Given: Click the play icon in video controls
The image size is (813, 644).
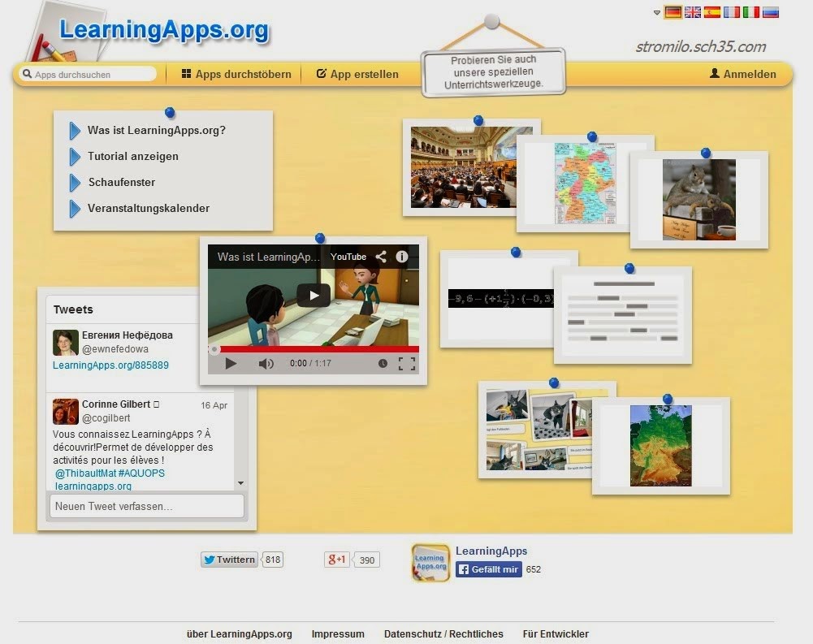Looking at the screenshot, I should point(231,364).
